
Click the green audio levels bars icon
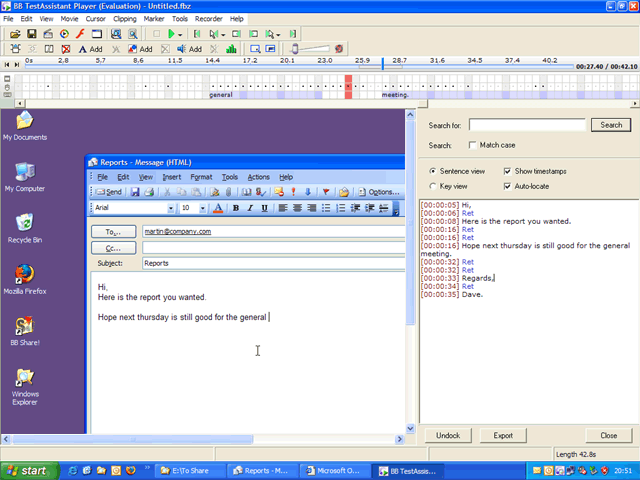[232, 49]
